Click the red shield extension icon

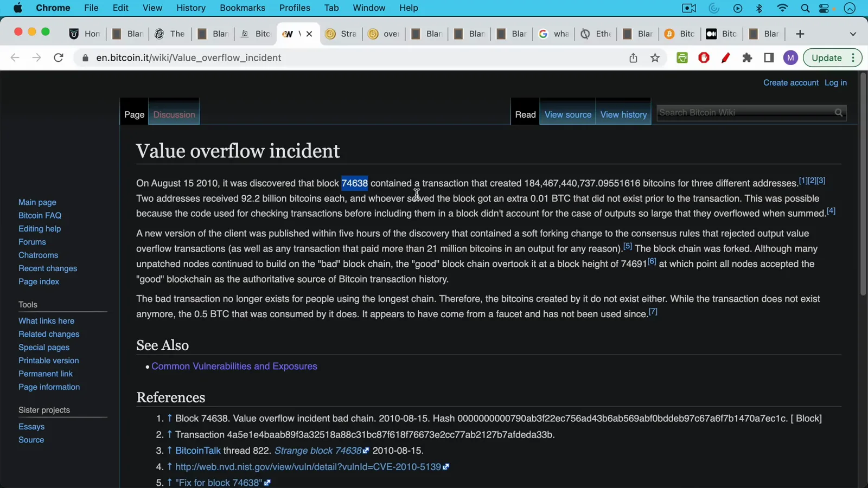704,57
